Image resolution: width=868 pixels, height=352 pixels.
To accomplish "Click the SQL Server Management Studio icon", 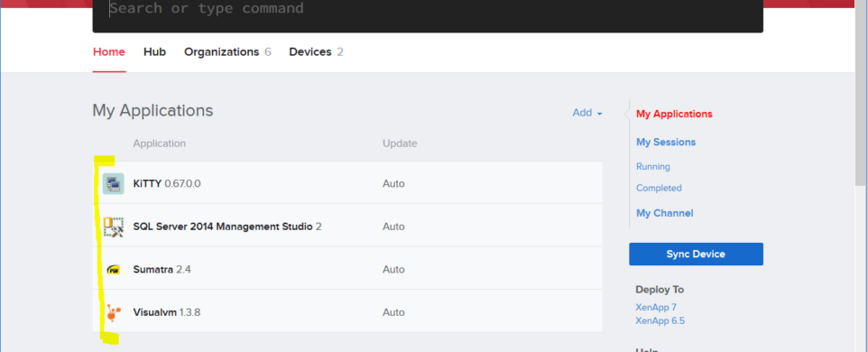I will [x=114, y=227].
